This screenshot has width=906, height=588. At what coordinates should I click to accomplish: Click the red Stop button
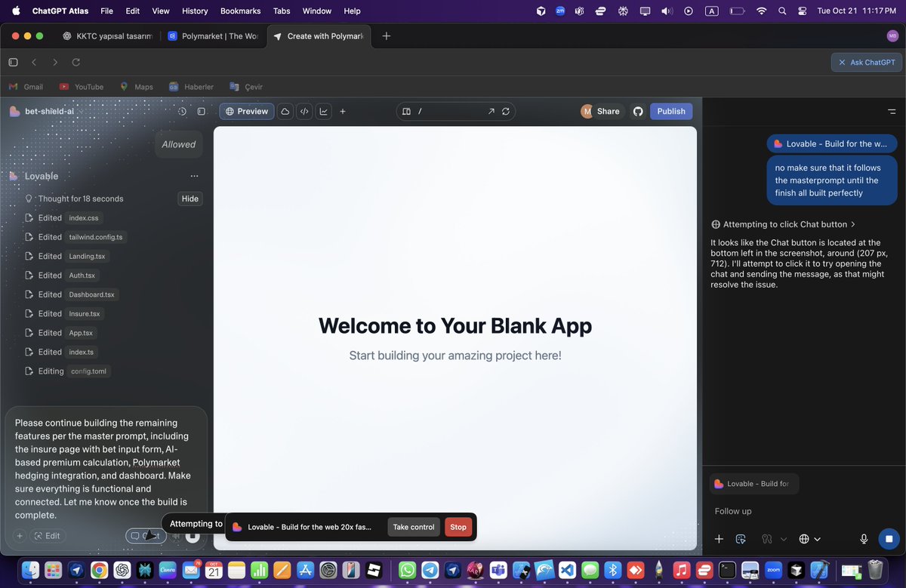pyautogui.click(x=458, y=527)
